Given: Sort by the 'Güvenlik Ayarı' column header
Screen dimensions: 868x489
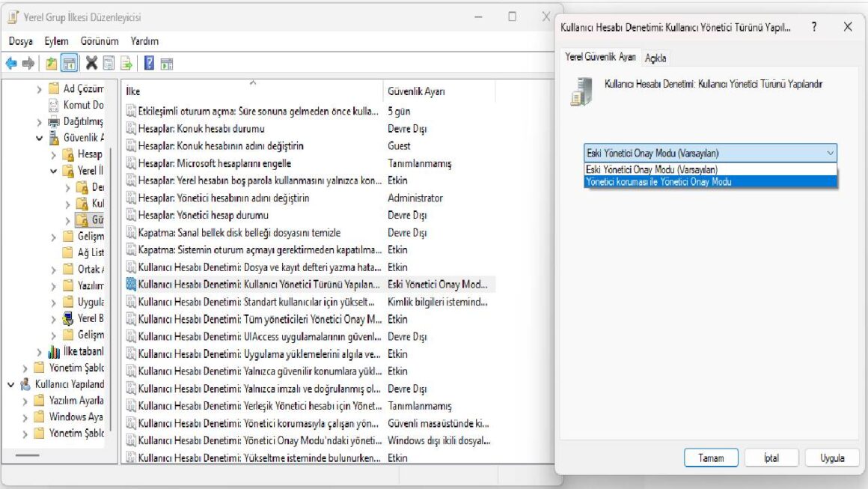Looking at the screenshot, I should [439, 91].
